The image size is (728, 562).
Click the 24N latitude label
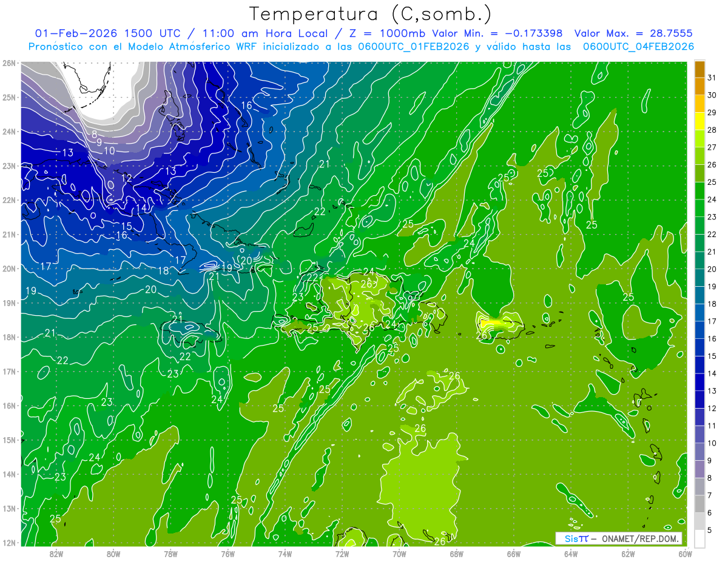8,131
